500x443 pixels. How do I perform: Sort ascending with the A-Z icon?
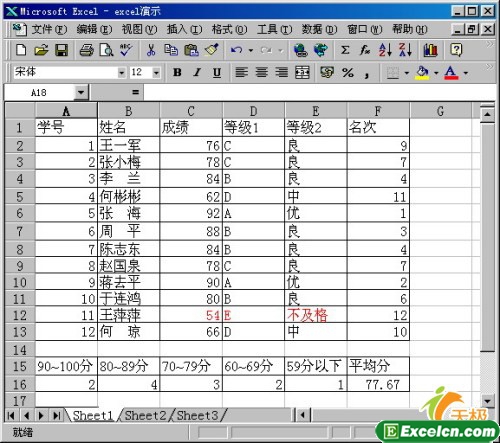[x=385, y=50]
